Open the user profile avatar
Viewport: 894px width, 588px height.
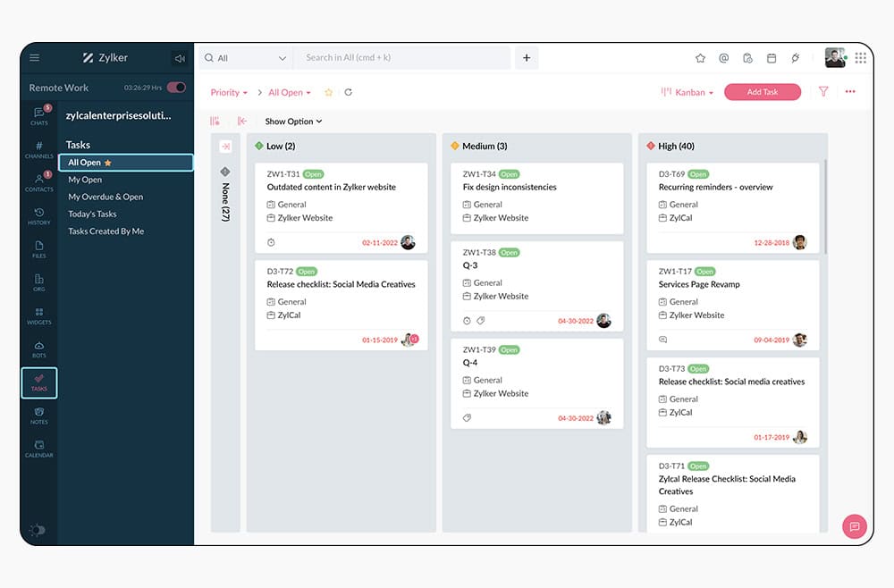click(835, 57)
